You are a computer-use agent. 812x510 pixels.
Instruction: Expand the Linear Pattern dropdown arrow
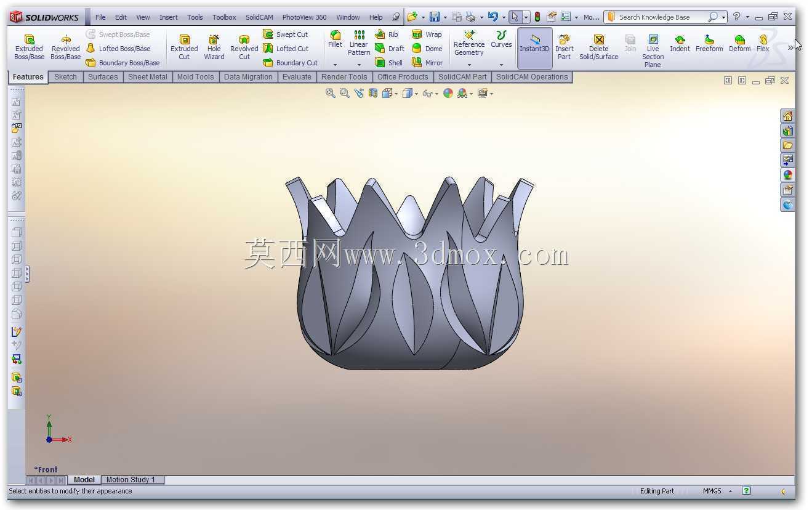(359, 64)
